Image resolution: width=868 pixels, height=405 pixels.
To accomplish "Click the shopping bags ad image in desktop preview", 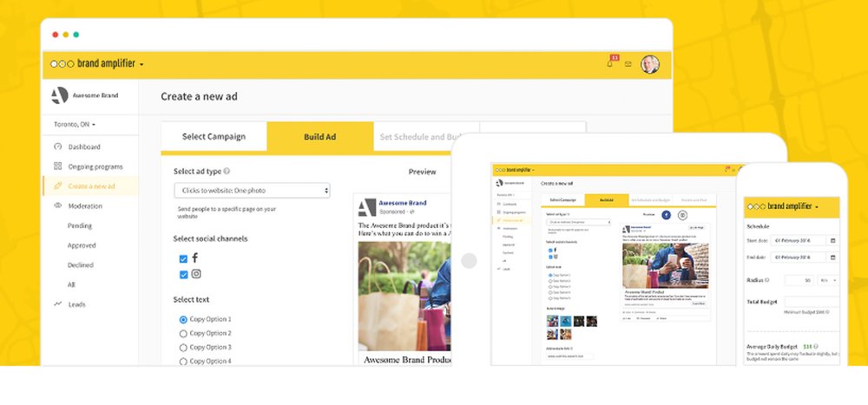I will pyautogui.click(x=404, y=296).
